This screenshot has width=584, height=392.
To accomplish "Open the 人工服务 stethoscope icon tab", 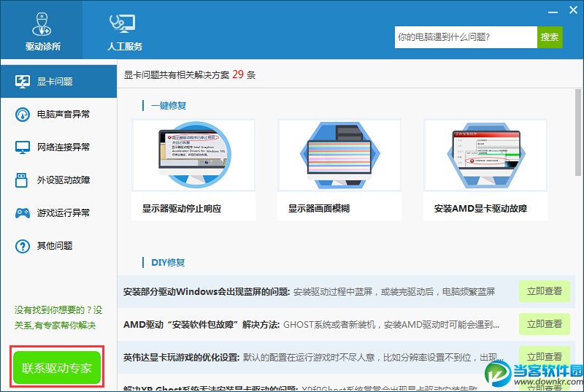I will 125,30.
